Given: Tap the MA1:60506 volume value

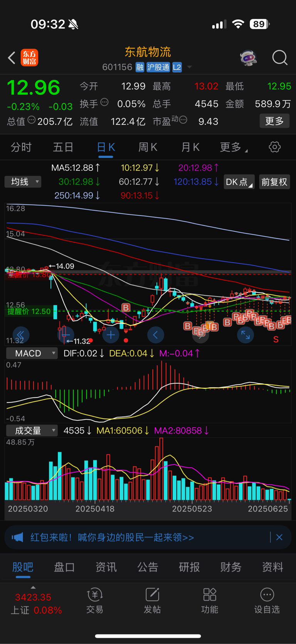Looking at the screenshot, I should pos(123,430).
